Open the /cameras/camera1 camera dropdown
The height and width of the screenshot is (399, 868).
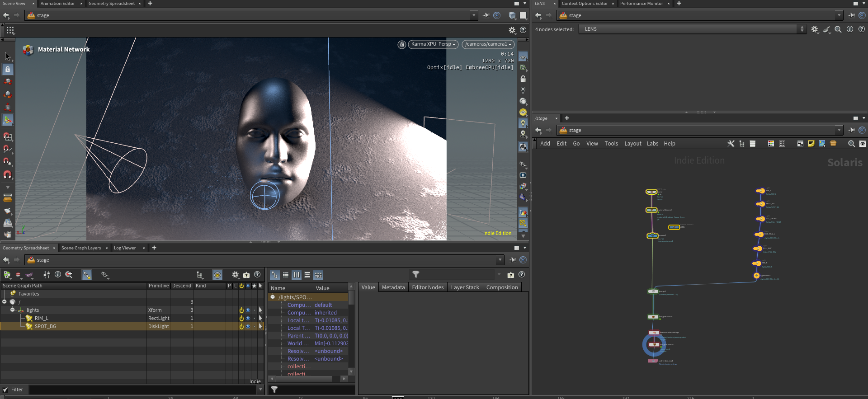click(x=488, y=44)
